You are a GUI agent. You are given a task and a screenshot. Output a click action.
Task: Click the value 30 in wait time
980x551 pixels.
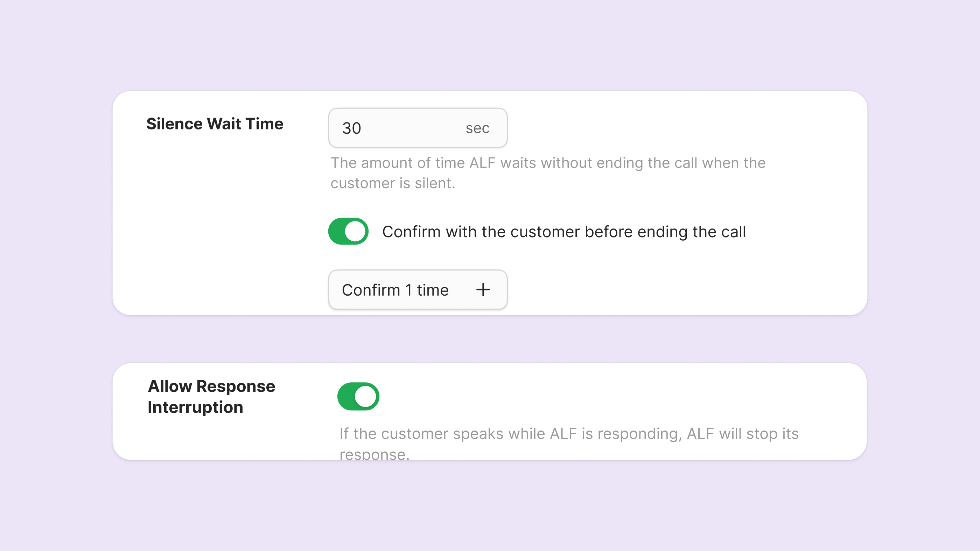coord(351,128)
